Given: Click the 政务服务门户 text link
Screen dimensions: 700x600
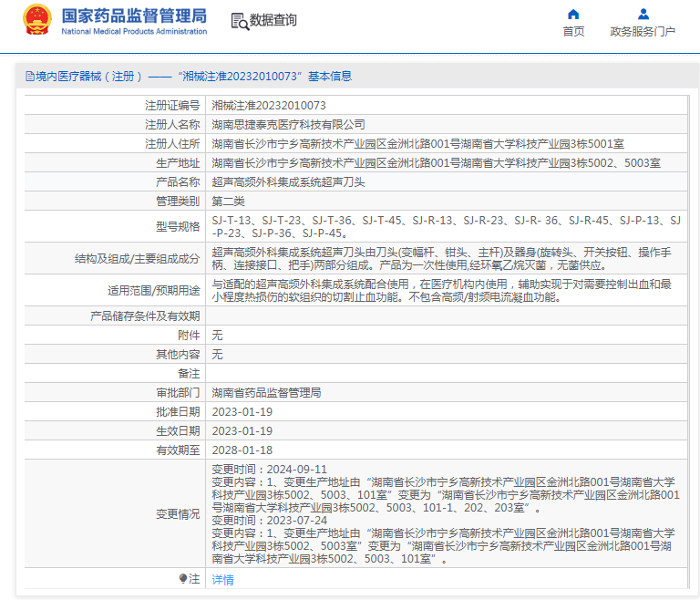Looking at the screenshot, I should point(643,32).
